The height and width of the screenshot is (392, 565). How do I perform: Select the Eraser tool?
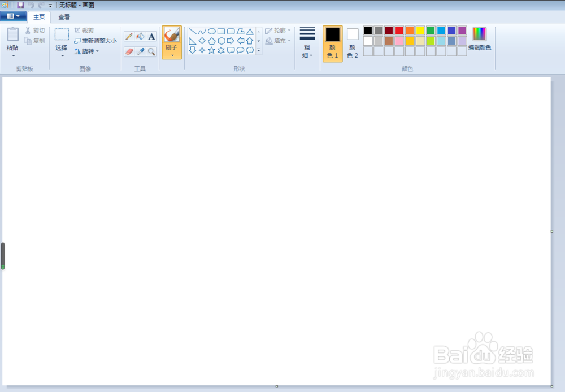point(129,51)
